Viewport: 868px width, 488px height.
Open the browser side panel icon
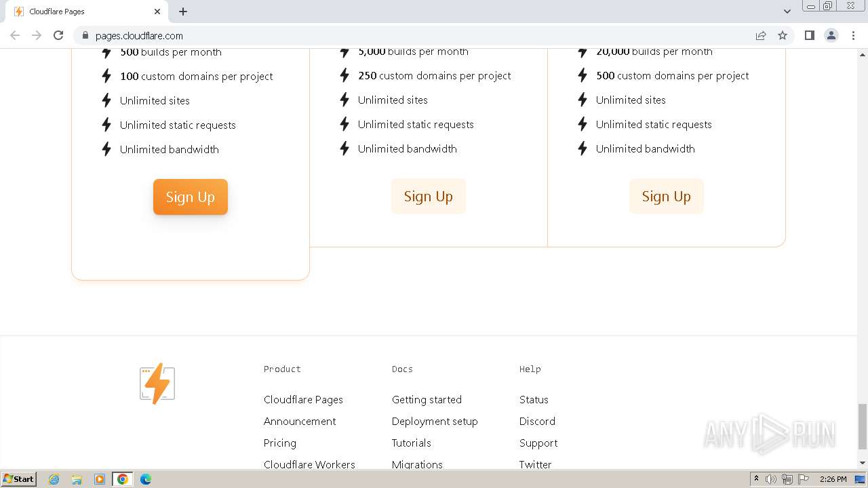pos(809,35)
